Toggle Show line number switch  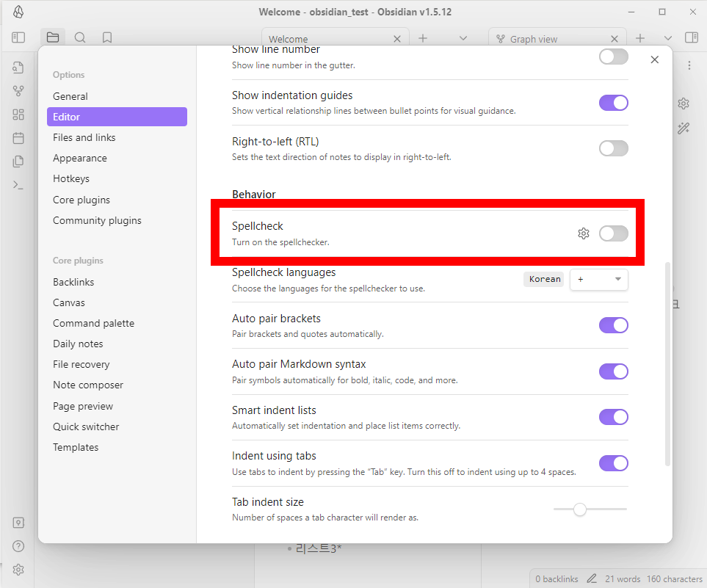click(613, 57)
